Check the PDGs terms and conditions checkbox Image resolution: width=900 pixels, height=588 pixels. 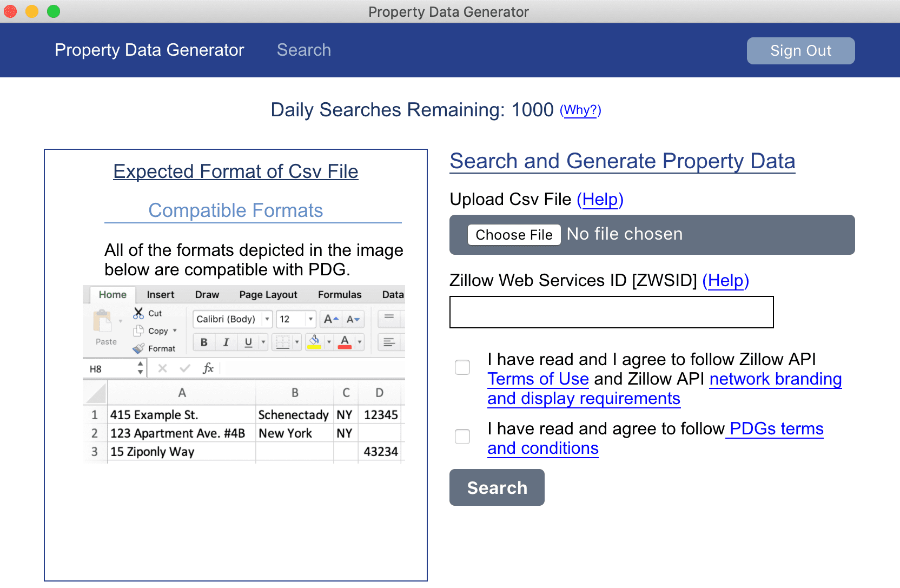462,437
